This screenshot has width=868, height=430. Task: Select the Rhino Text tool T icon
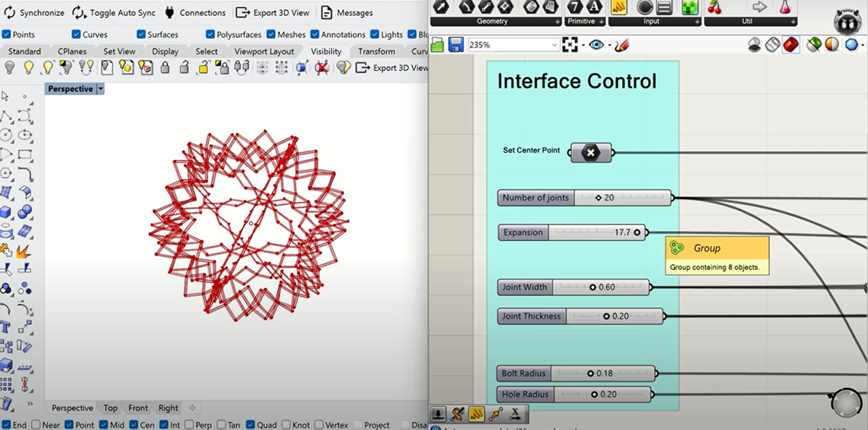tap(7, 327)
